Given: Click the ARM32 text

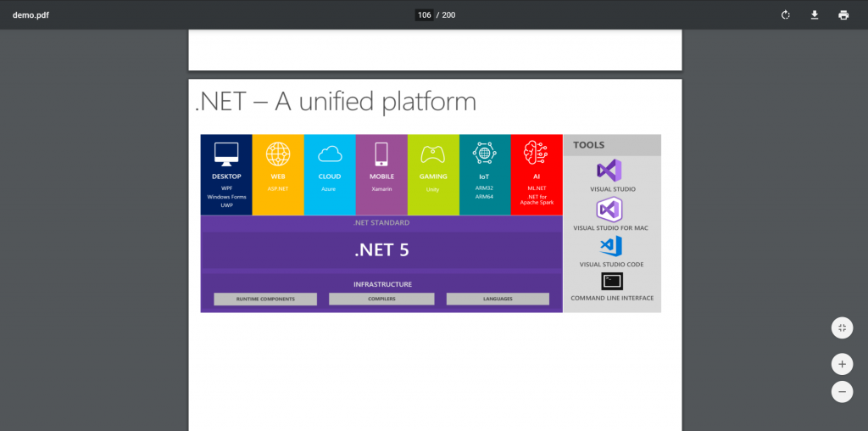Looking at the screenshot, I should tap(484, 188).
